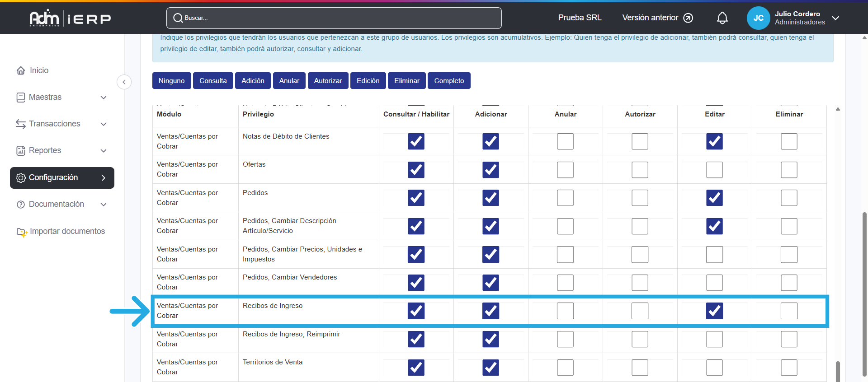The height and width of the screenshot is (382, 868).
Task: Expand the Transacciones submenu arrow
Action: (104, 124)
